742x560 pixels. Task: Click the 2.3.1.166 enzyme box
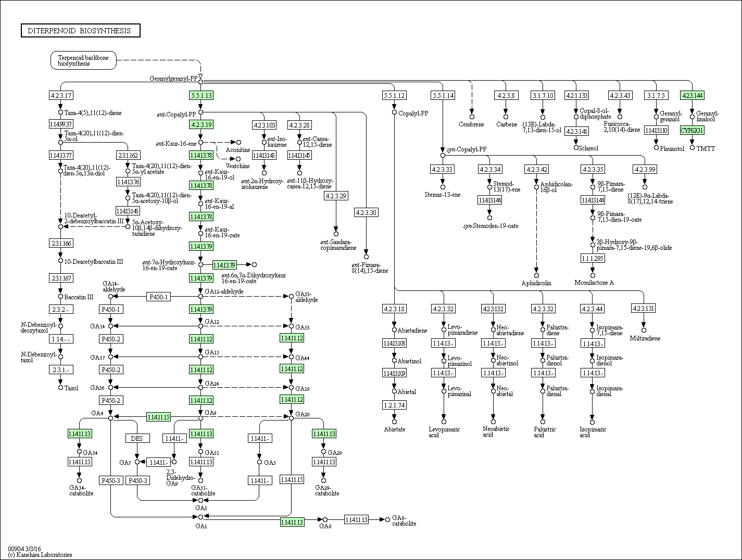[x=61, y=243]
